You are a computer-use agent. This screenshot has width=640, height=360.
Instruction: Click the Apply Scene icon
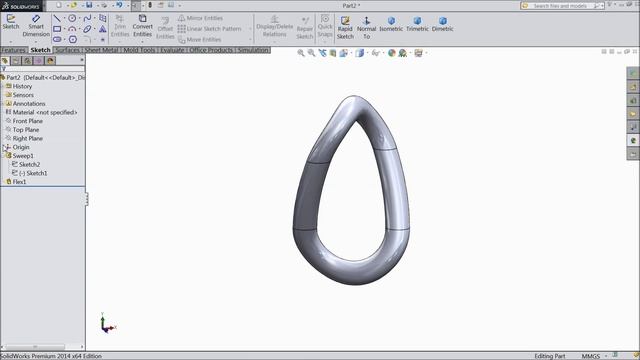pos(402,53)
